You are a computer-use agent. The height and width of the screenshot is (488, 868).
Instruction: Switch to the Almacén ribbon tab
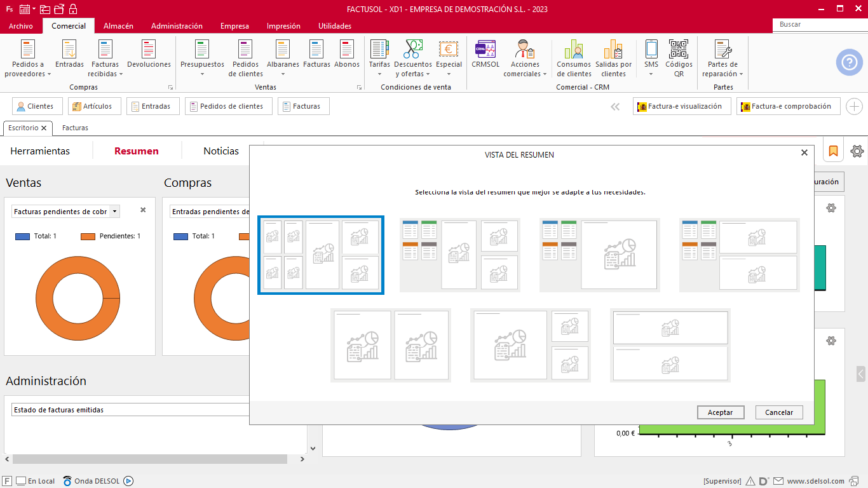118,26
